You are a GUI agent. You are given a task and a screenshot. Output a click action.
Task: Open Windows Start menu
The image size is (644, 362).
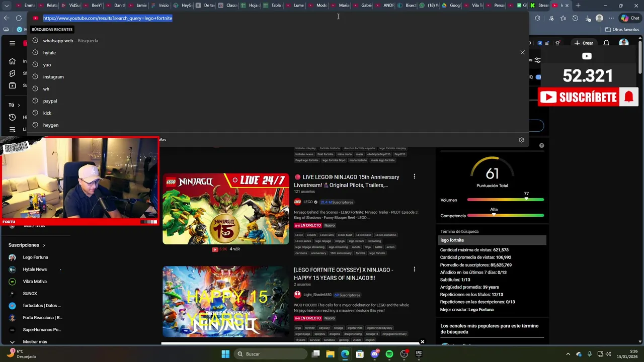point(225,354)
